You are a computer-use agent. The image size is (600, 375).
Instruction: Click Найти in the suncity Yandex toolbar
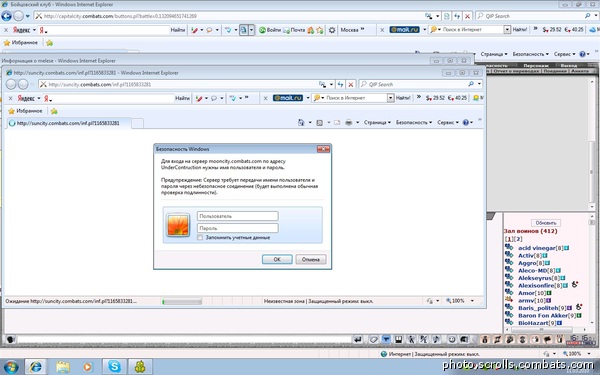pyautogui.click(x=183, y=98)
